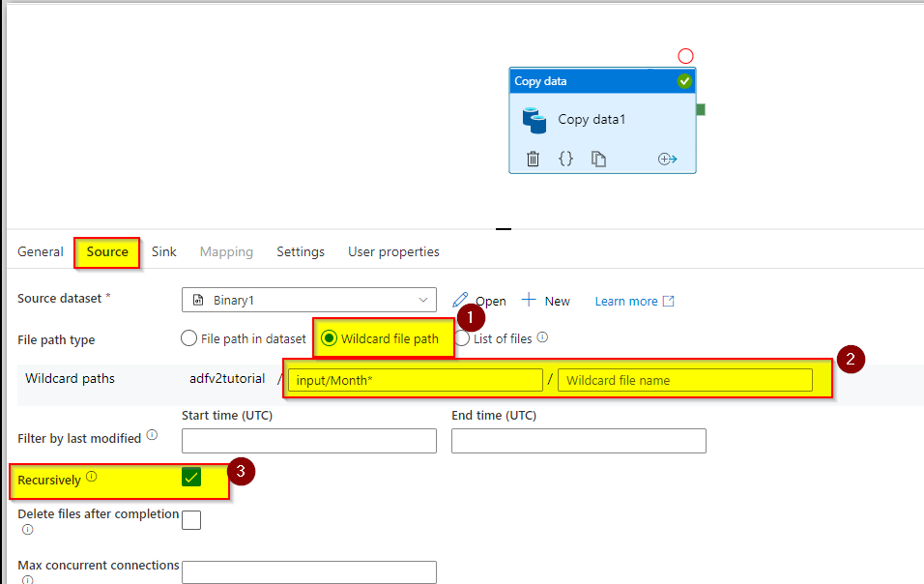Click the Delete files after completion info icon
This screenshot has width=924, height=584.
pyautogui.click(x=27, y=530)
